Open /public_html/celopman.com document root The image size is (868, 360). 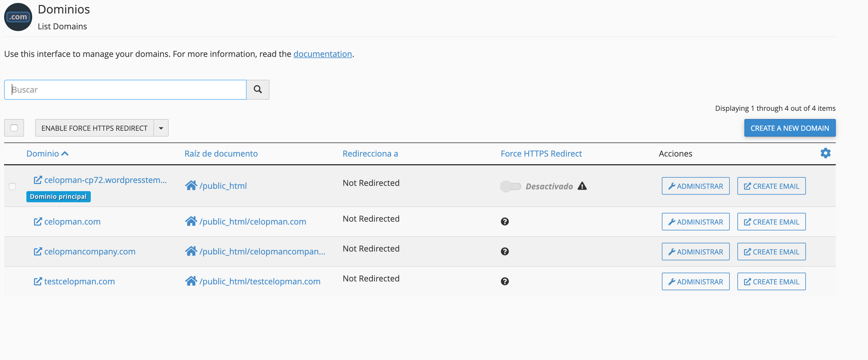[253, 221]
